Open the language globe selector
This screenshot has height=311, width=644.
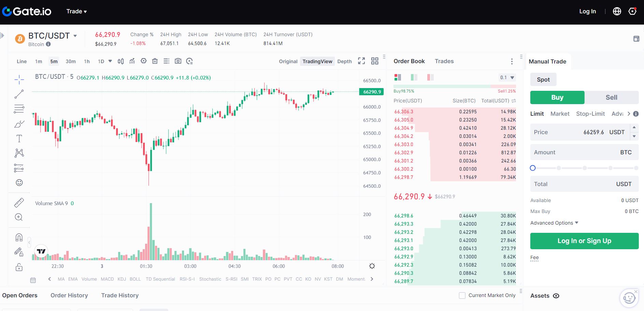coord(617,11)
